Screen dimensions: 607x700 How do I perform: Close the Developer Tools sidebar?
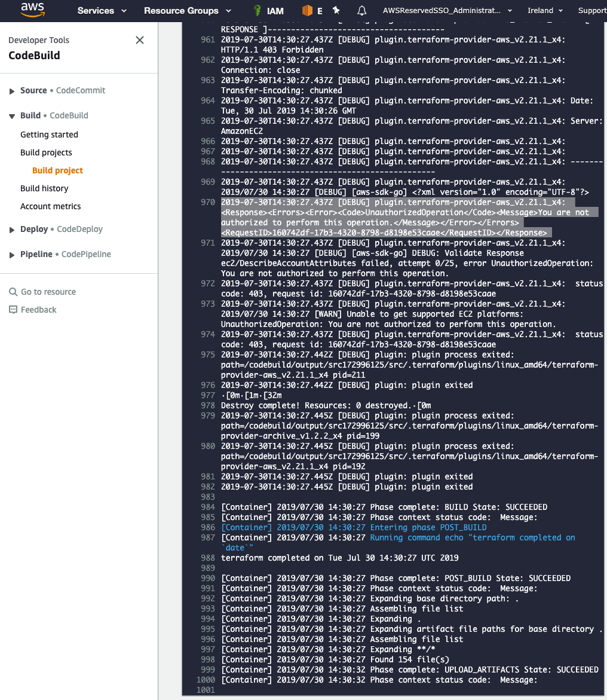(140, 40)
